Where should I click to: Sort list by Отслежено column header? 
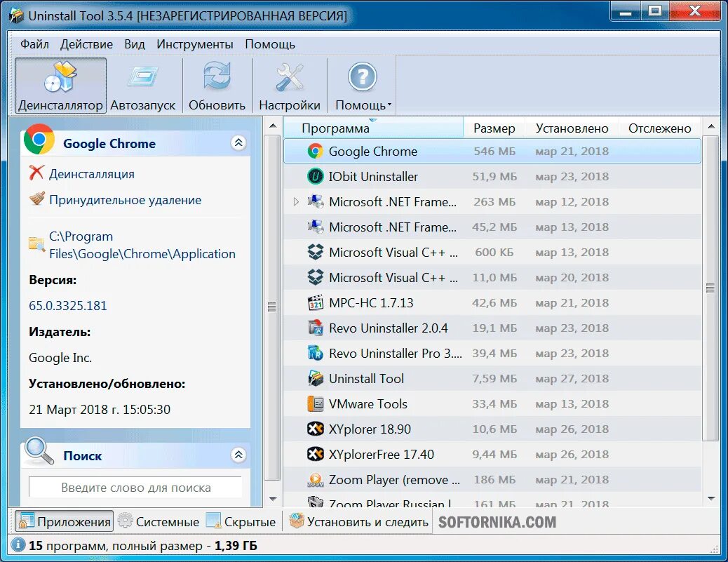pyautogui.click(x=660, y=128)
